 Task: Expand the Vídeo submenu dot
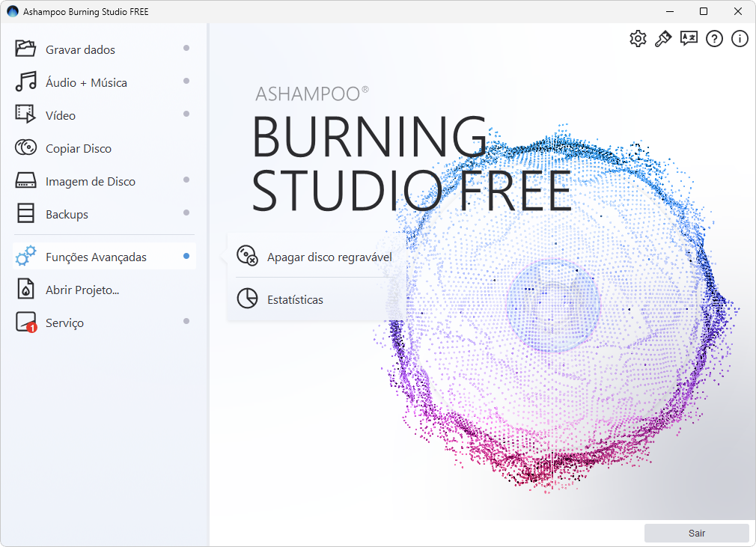click(186, 114)
